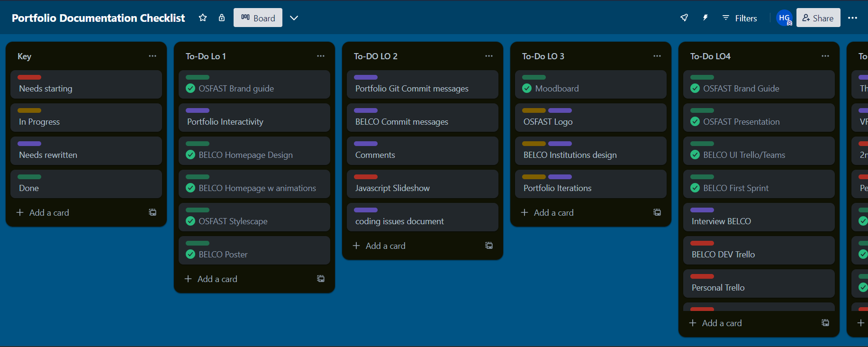Open the OSFAST Logo card
This screenshot has height=347, width=868.
pyautogui.click(x=591, y=118)
